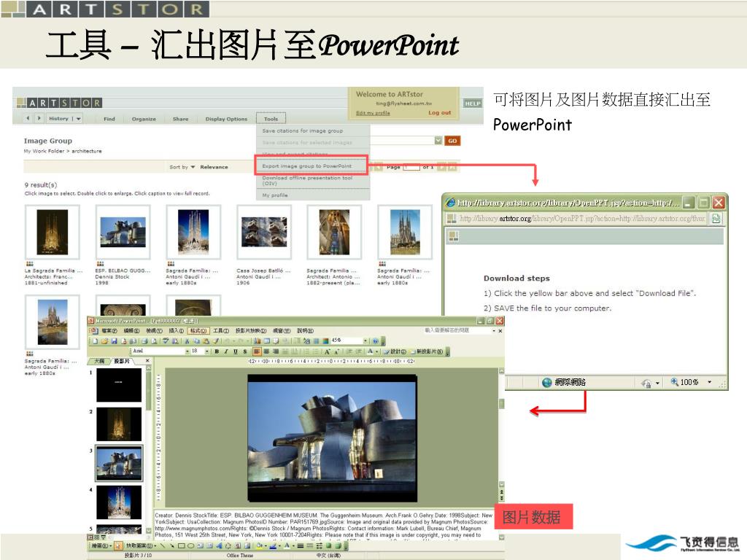This screenshot has height=560, width=747.
Task: Toggle Underline formatting
Action: click(236, 351)
